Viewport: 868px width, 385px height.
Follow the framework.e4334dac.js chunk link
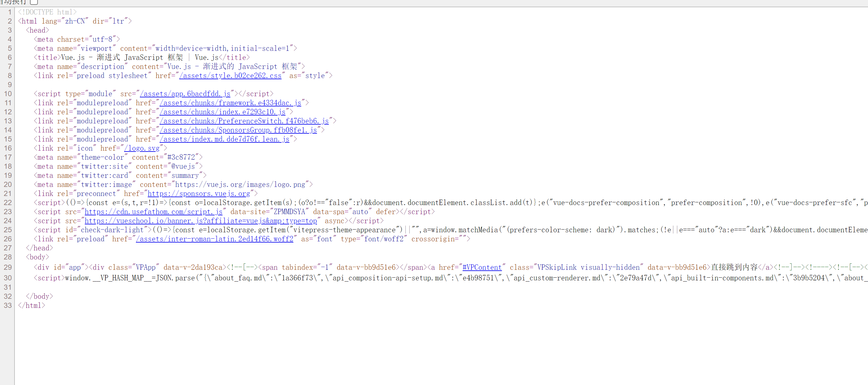pos(230,103)
